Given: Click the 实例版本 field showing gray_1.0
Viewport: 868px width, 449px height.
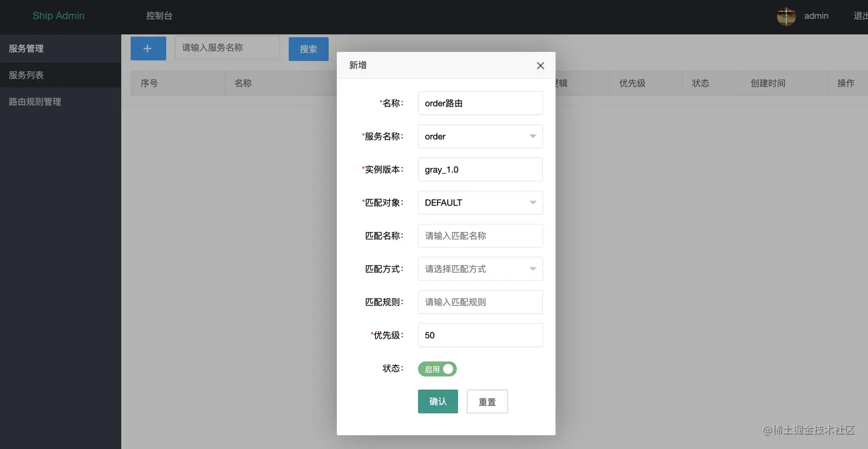Looking at the screenshot, I should (480, 169).
